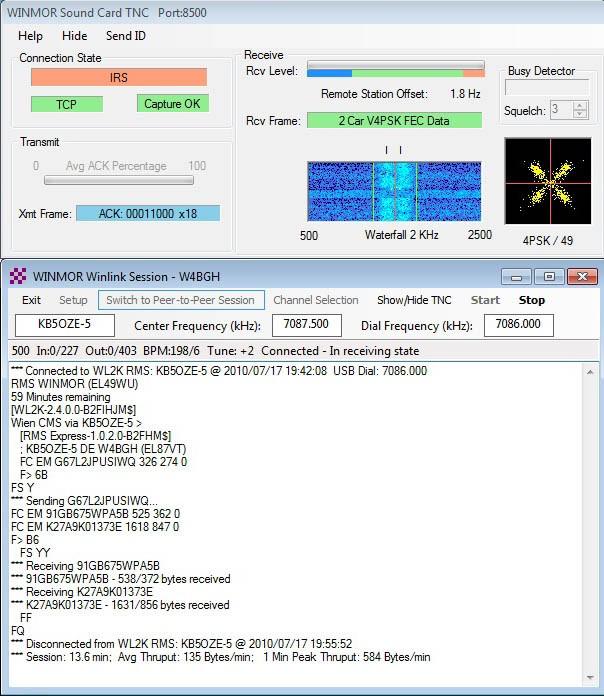Click the Avg ACK Percentage bar
The image size is (604, 696).
[x=119, y=180]
